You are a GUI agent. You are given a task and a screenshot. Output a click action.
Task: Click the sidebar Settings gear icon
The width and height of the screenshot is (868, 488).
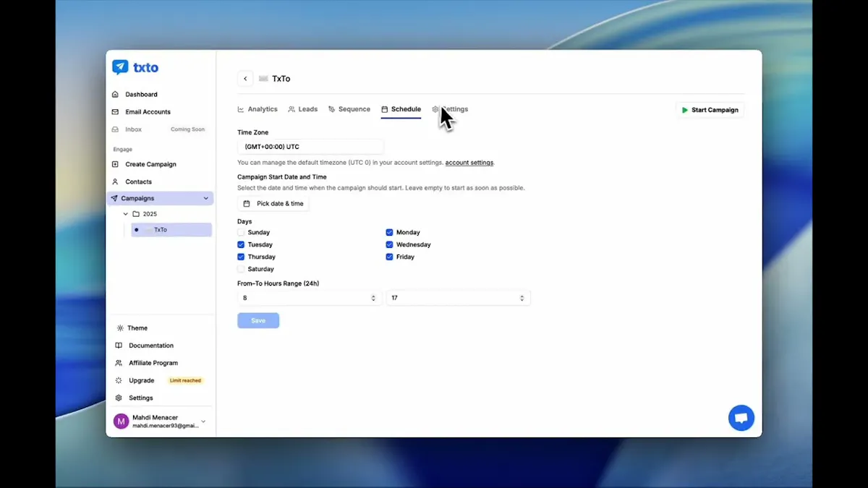(119, 398)
